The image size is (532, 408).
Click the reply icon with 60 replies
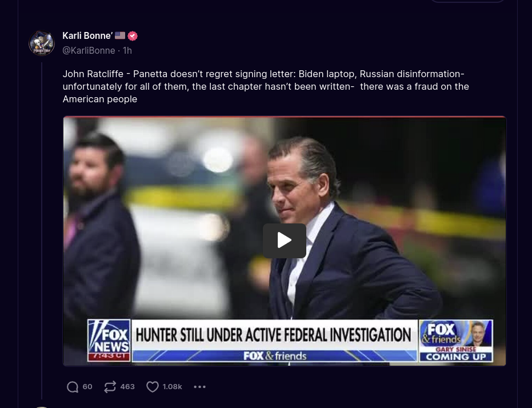point(72,387)
